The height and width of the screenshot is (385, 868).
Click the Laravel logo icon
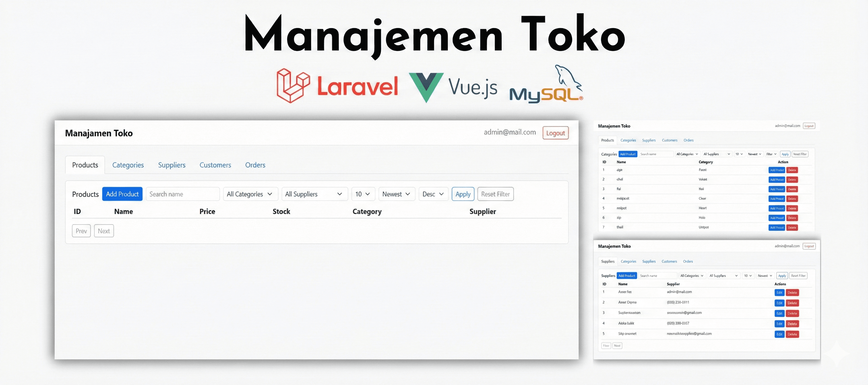[x=293, y=86]
